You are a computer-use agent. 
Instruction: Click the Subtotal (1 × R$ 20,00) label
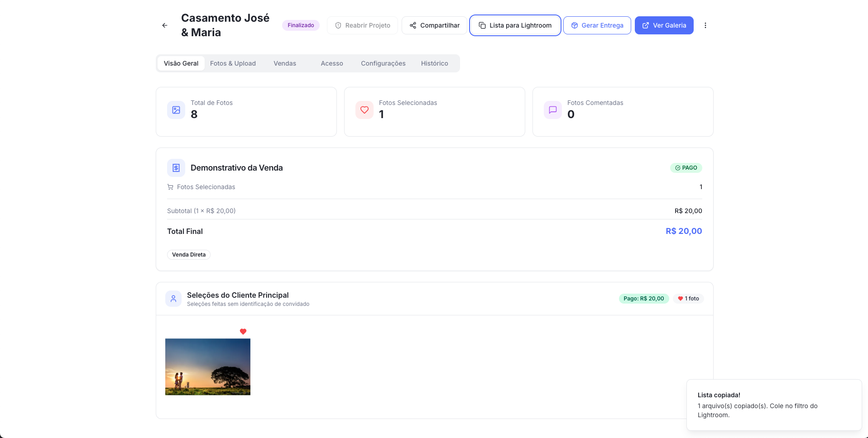click(201, 211)
